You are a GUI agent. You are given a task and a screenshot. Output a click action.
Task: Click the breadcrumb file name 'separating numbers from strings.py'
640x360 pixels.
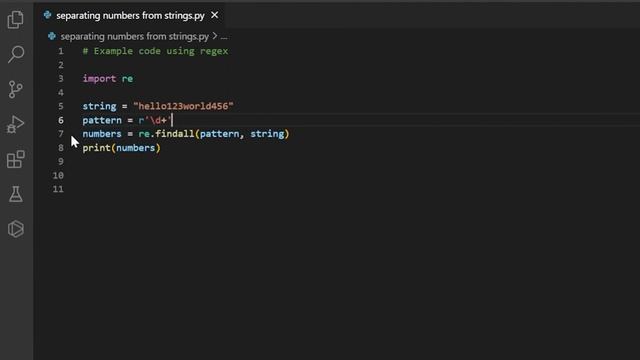[x=135, y=36]
